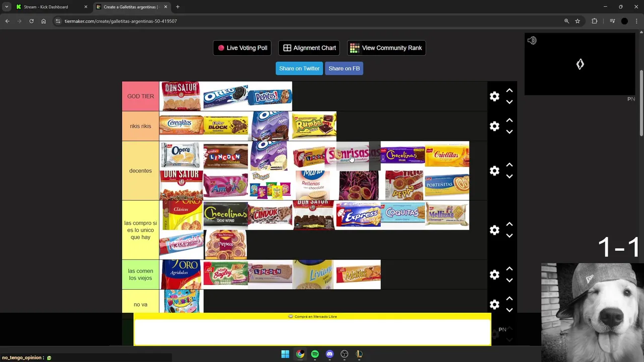The height and width of the screenshot is (362, 644).
Task: Go back in browser history
Action: tap(7, 21)
